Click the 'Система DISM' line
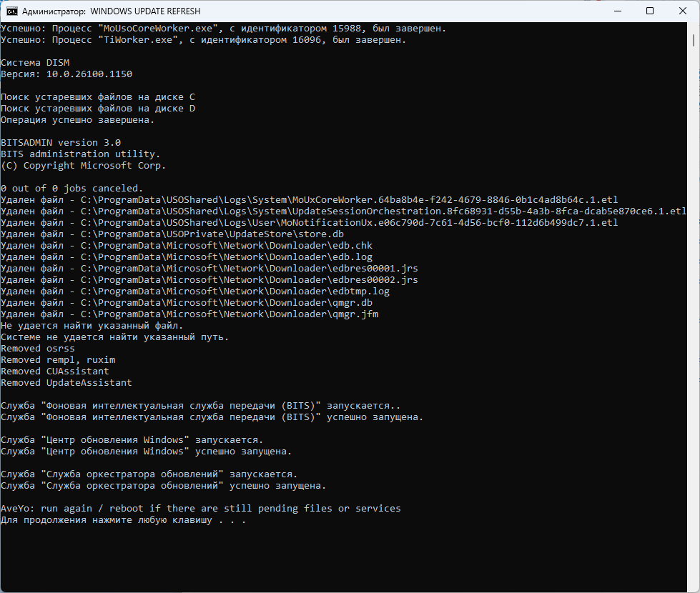 pyautogui.click(x=35, y=63)
